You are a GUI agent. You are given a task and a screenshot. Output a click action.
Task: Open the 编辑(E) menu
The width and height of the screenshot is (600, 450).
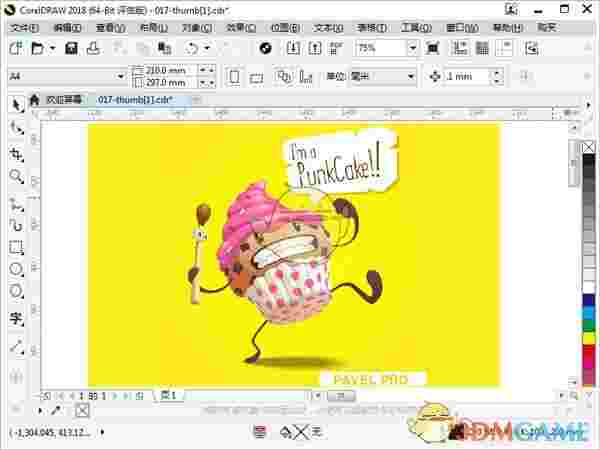pos(67,28)
